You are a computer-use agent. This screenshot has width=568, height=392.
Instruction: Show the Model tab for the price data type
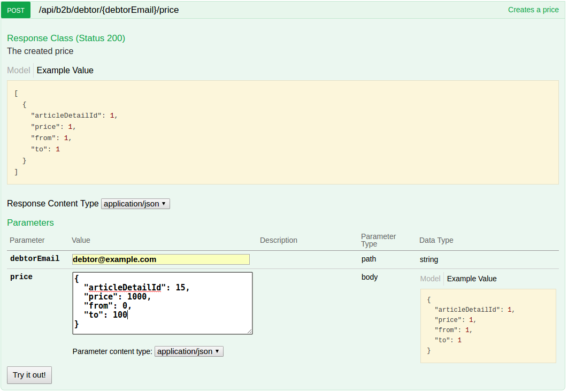430,279
